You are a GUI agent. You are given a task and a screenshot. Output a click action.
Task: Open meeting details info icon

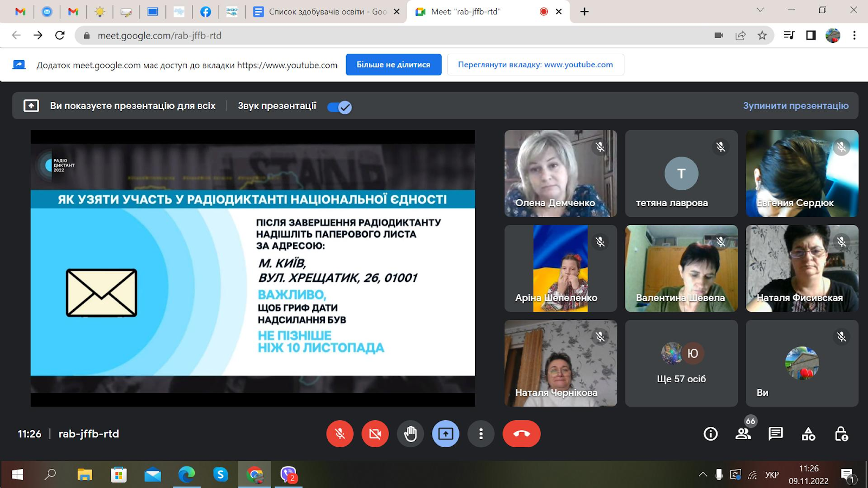pyautogui.click(x=711, y=434)
